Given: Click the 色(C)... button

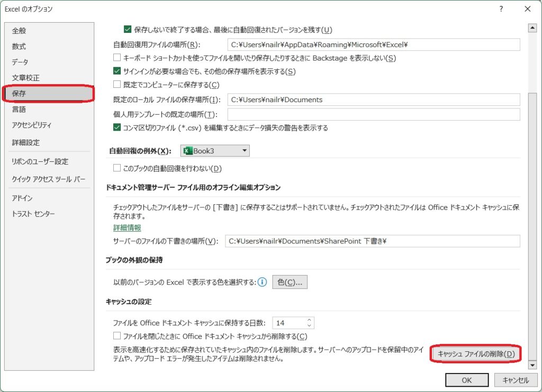Looking at the screenshot, I should (x=290, y=282).
